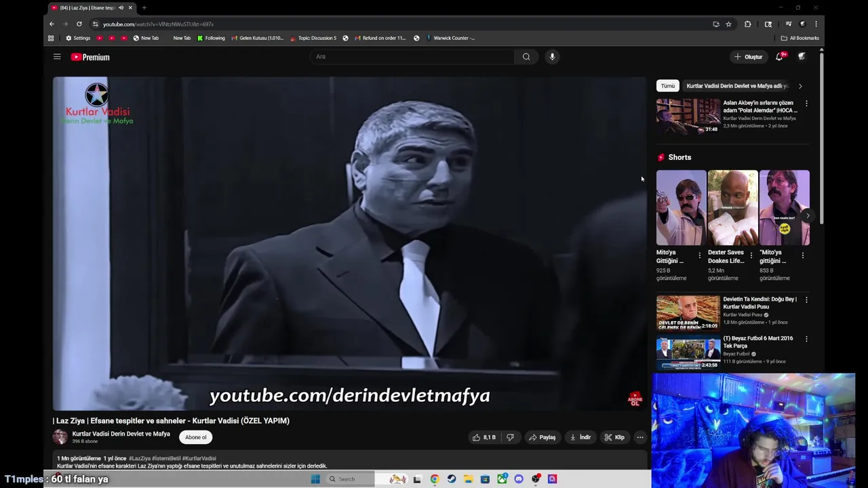Open Dexter Saves Doakes Life short
The image size is (868, 488).
click(x=732, y=207)
